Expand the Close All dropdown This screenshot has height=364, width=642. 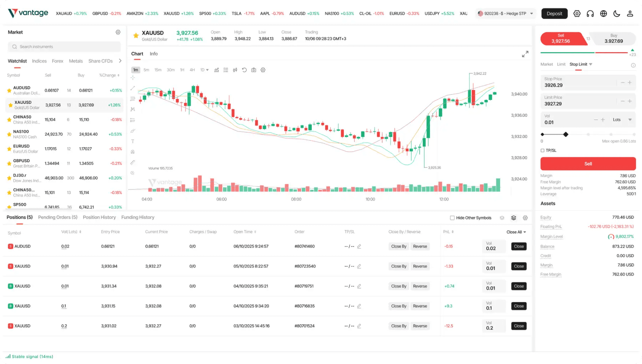515,232
